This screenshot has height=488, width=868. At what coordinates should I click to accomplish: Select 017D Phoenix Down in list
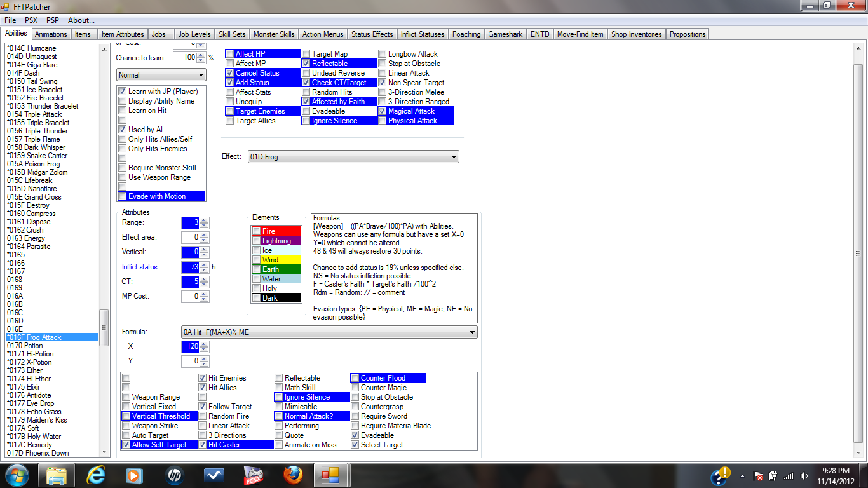pos(37,453)
